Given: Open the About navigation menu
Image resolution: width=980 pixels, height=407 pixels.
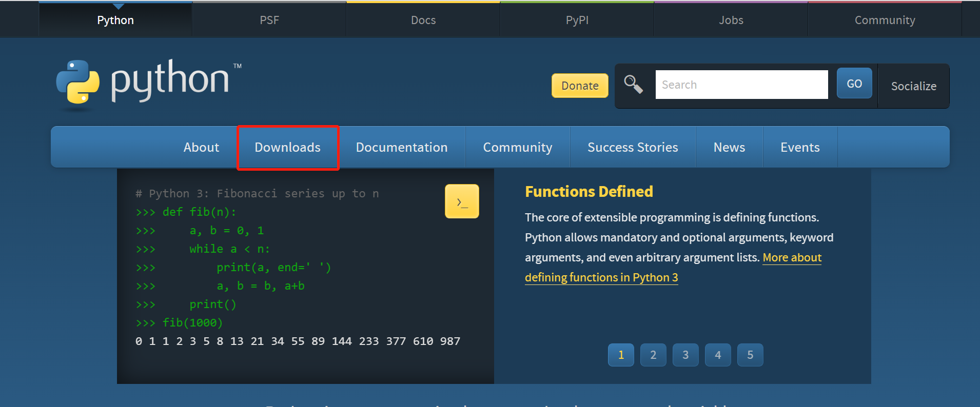Looking at the screenshot, I should point(201,147).
